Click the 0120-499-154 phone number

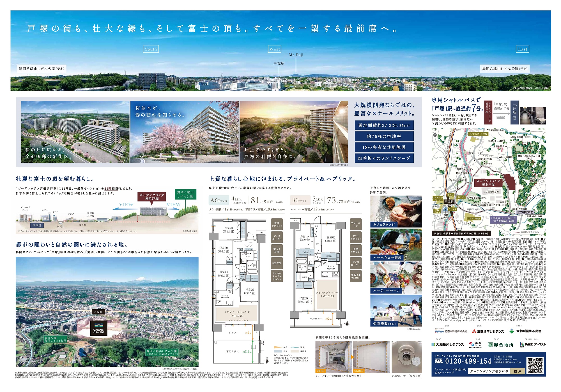click(x=468, y=361)
